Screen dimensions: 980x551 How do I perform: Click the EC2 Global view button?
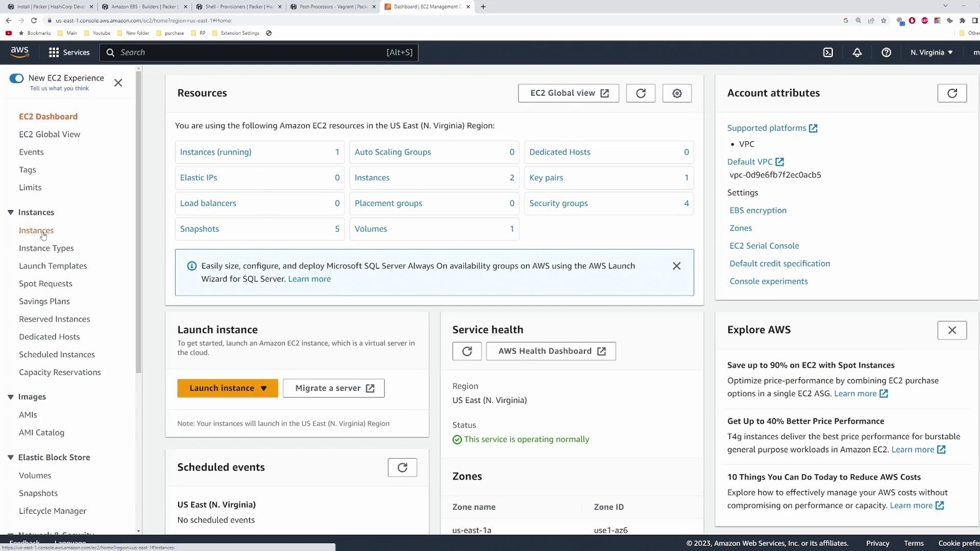pos(568,93)
